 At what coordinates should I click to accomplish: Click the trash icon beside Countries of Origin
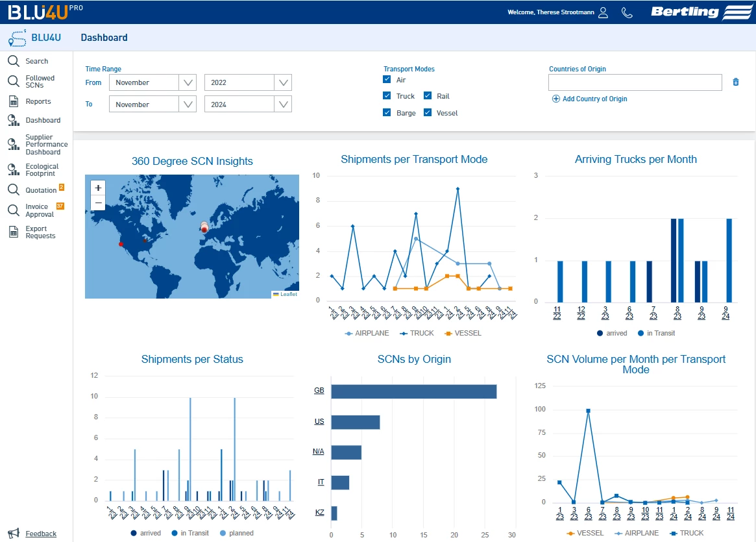[735, 82]
